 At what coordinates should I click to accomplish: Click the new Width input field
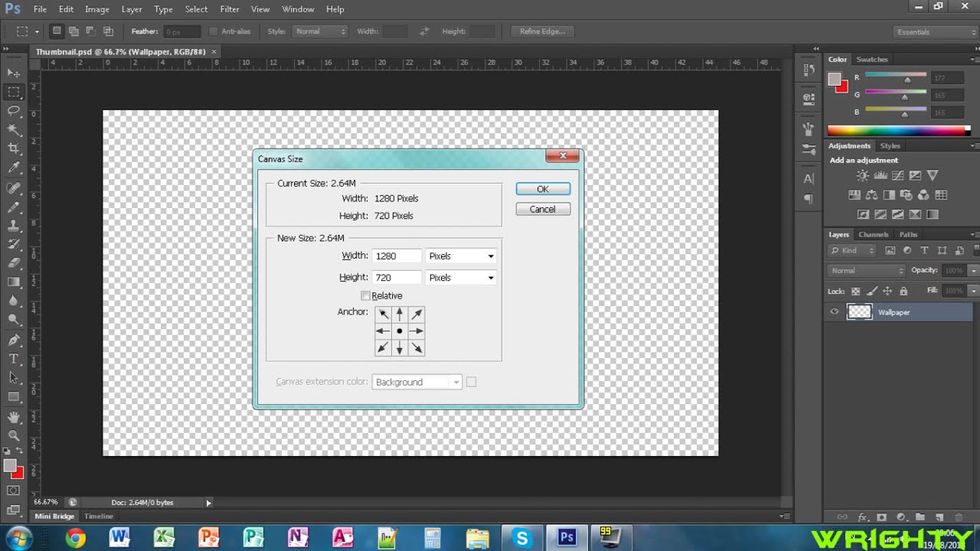coord(397,256)
